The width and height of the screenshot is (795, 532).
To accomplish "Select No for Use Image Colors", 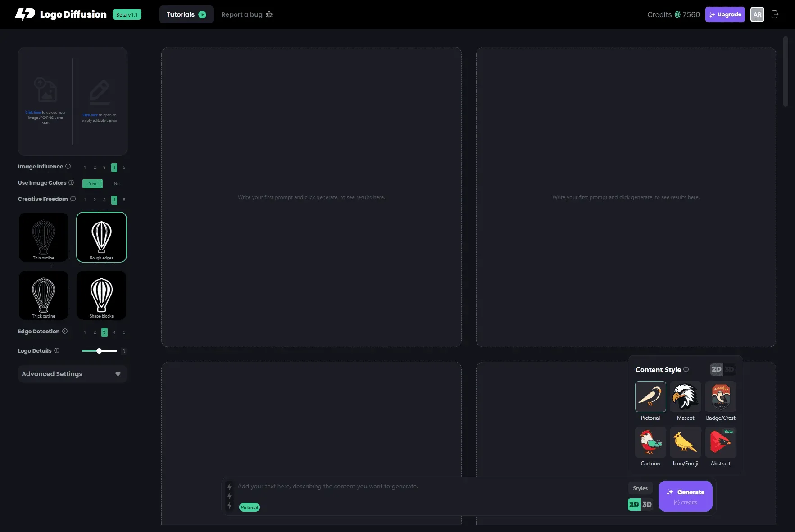I will (117, 183).
